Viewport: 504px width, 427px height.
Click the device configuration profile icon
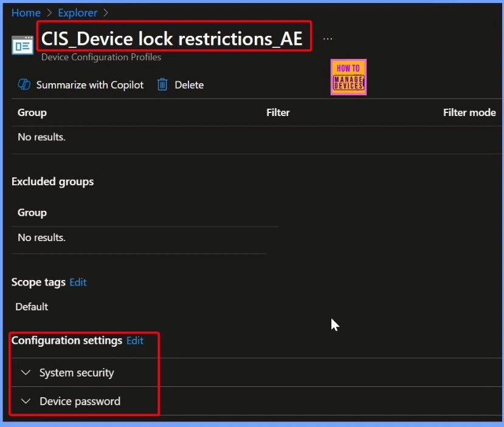click(x=22, y=46)
